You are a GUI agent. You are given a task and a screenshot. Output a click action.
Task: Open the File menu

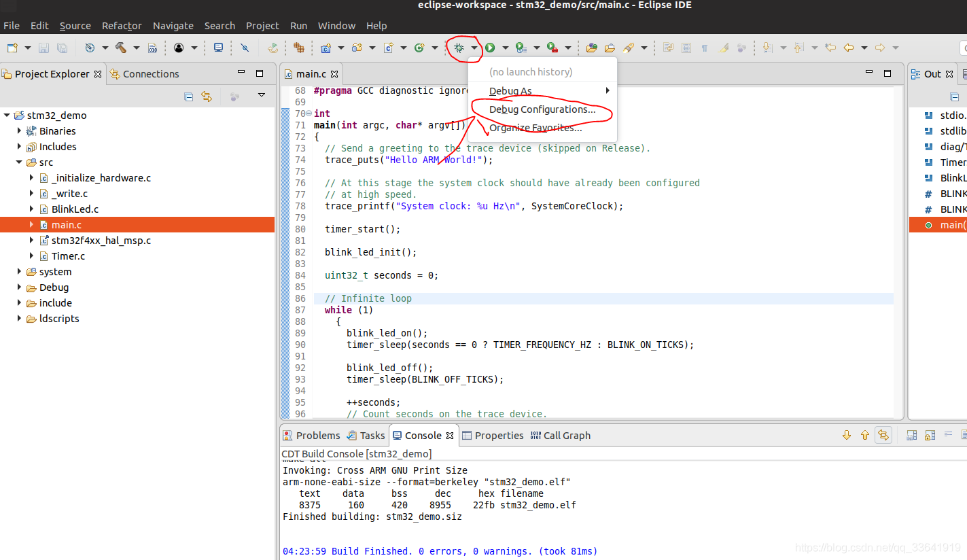click(12, 26)
